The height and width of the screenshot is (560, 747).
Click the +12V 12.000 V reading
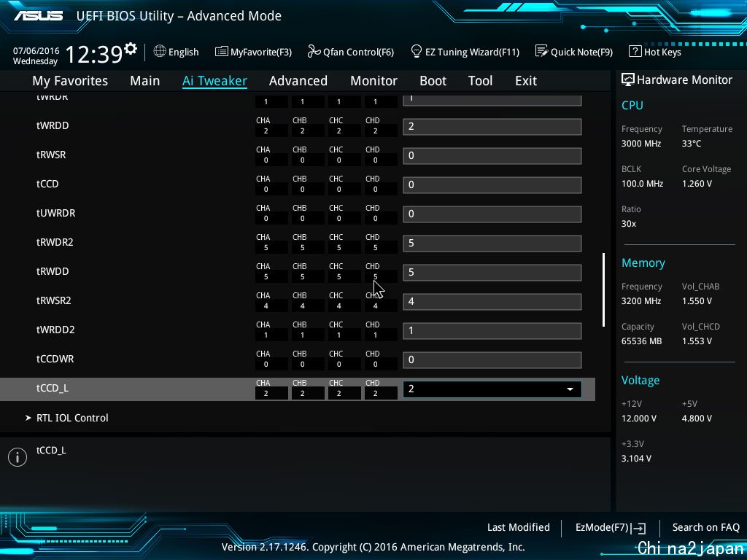coord(638,418)
